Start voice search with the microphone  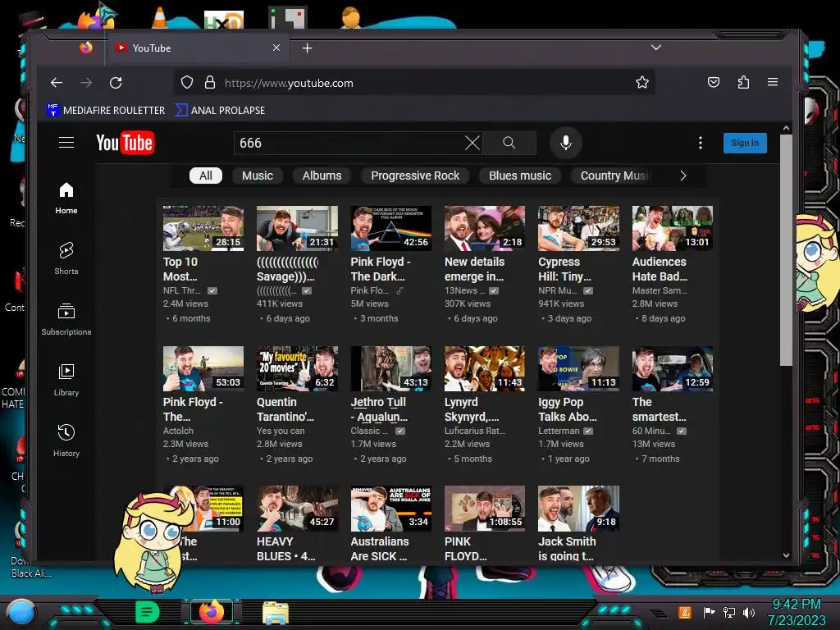click(x=566, y=143)
